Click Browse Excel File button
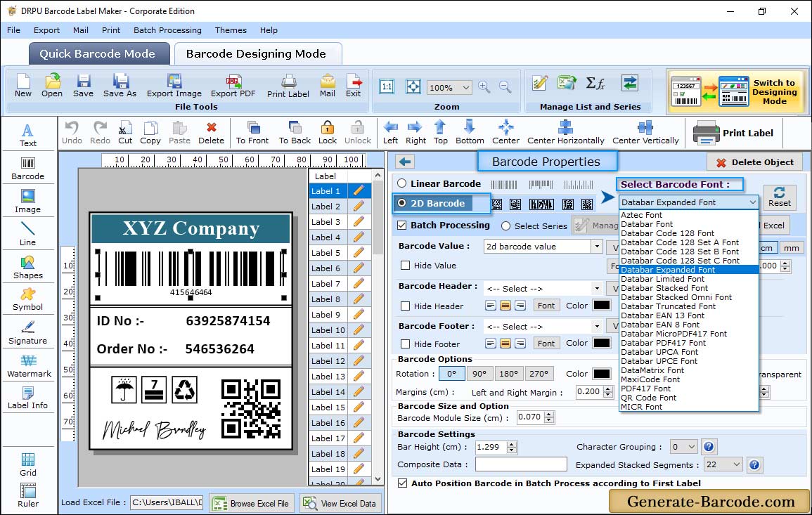 [x=252, y=503]
